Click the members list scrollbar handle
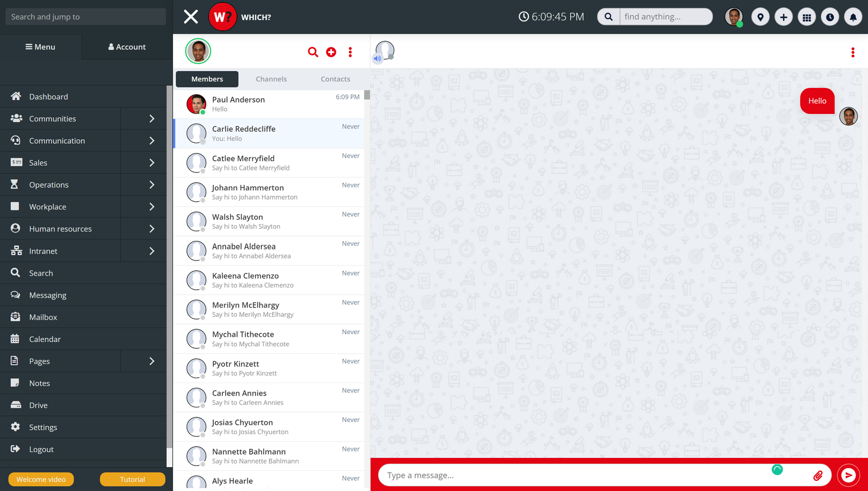The image size is (868, 491). [367, 95]
